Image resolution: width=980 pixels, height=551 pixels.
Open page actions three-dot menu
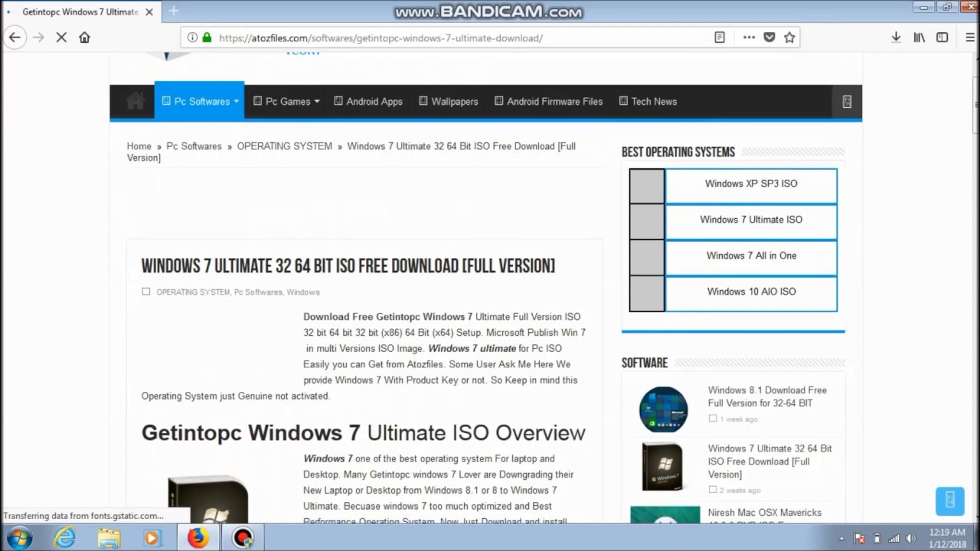[749, 37]
